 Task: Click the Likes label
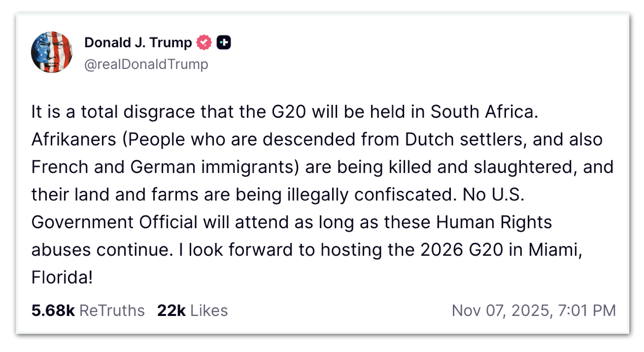[x=208, y=310]
